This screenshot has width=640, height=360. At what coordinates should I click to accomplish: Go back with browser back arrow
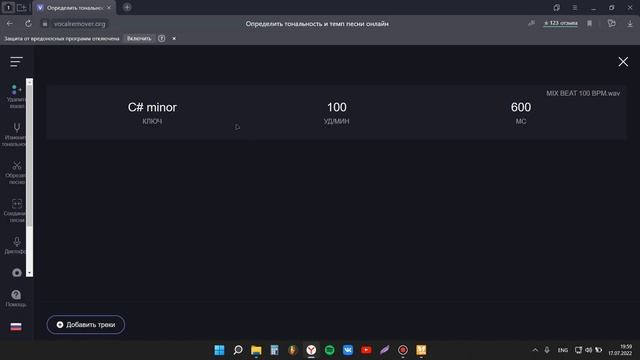(10, 24)
